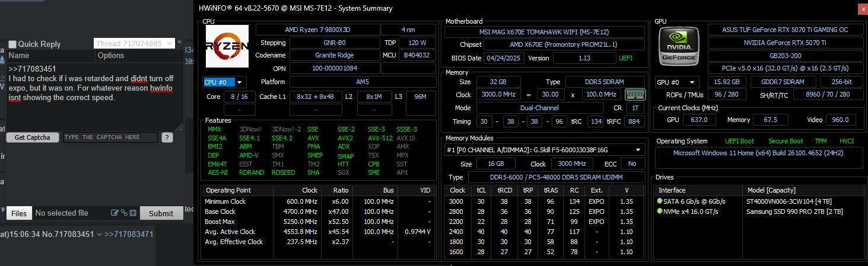The width and height of the screenshot is (868, 266).
Task: Click the Files button
Action: click(19, 213)
